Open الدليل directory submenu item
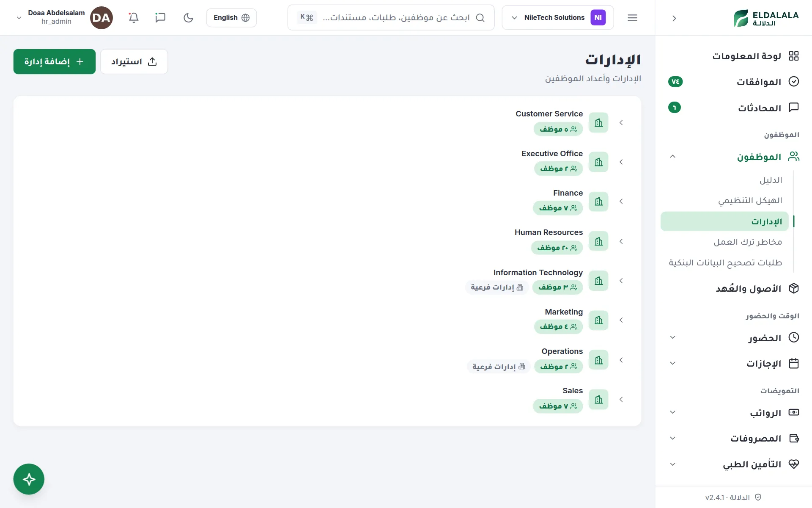Screen dimensions: 812x508 pos(771,180)
